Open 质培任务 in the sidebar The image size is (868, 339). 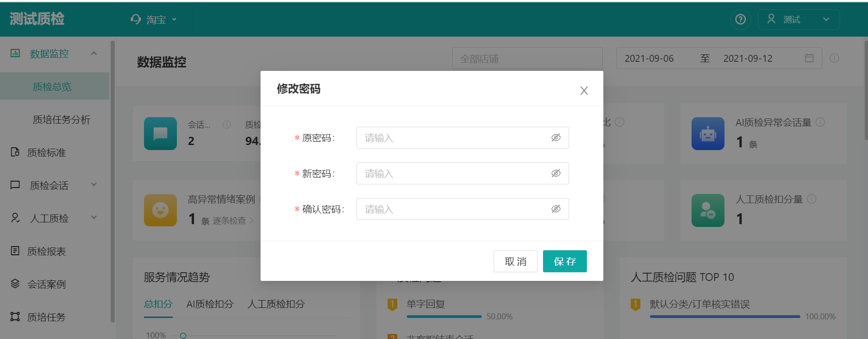tap(46, 317)
